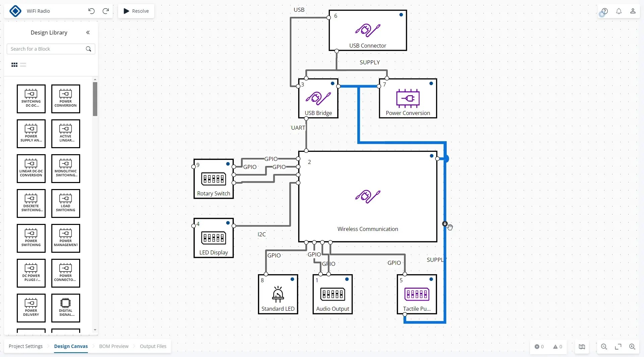Zoom in on the canvas
Viewport: 644px width, 357px height.
pos(632,347)
